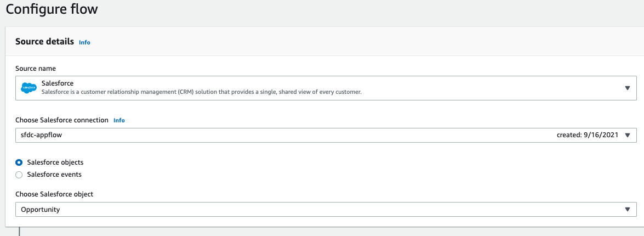Expand the Salesforce object dropdown arrow

pos(627,209)
